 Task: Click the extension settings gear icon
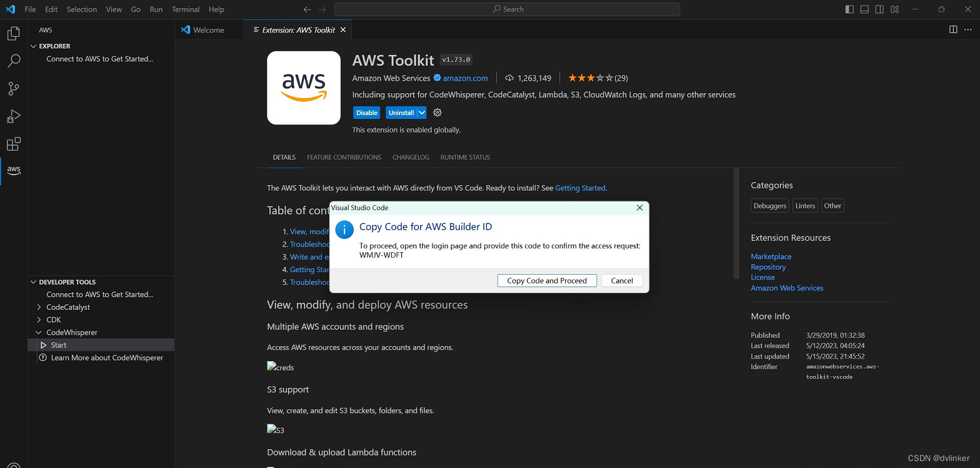click(x=437, y=113)
